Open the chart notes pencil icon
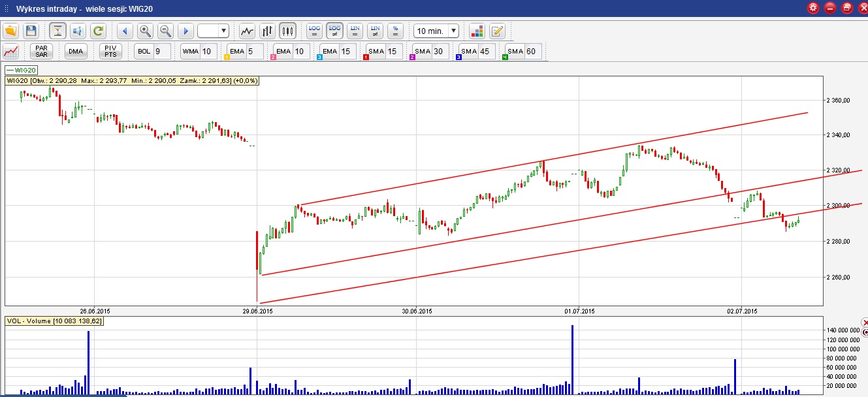Image resolution: width=868 pixels, height=397 pixels. click(497, 31)
